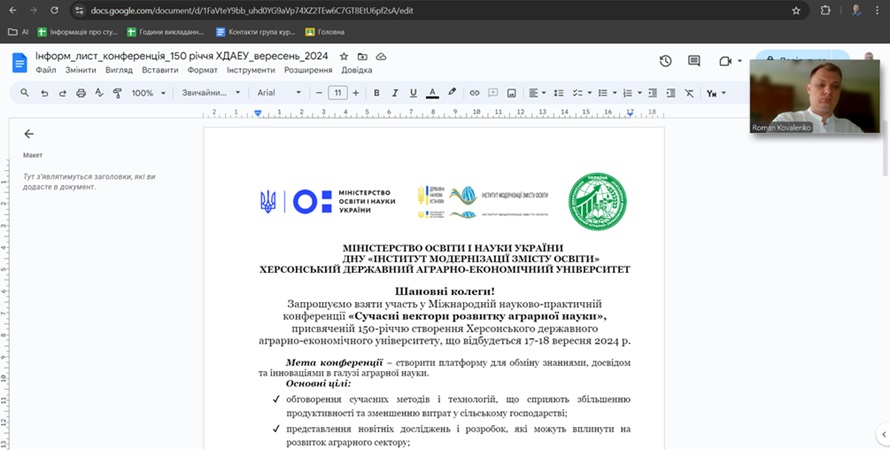Open Arial font dropdown

pyautogui.click(x=279, y=93)
